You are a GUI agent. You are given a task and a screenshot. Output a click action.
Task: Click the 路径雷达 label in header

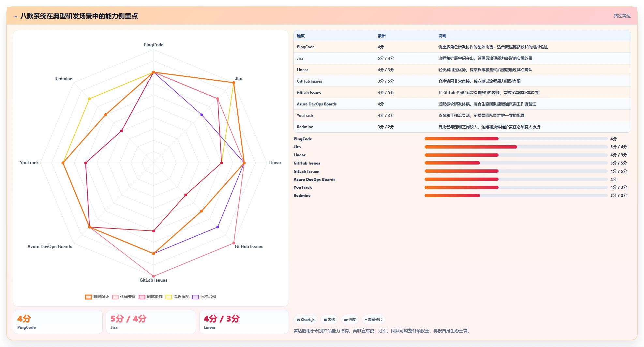(622, 16)
